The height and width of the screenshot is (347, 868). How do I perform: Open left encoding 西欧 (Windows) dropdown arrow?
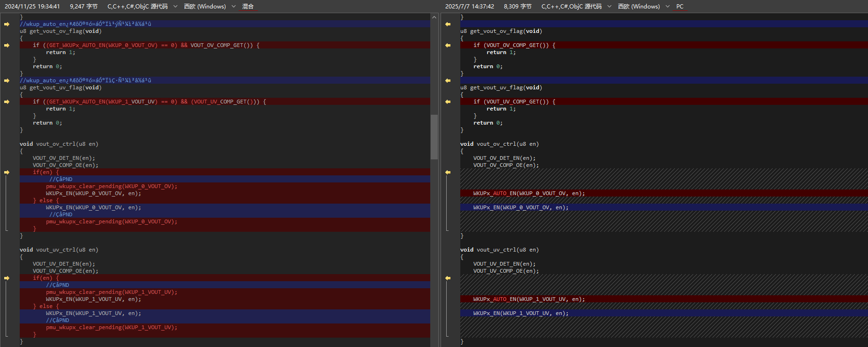(233, 7)
